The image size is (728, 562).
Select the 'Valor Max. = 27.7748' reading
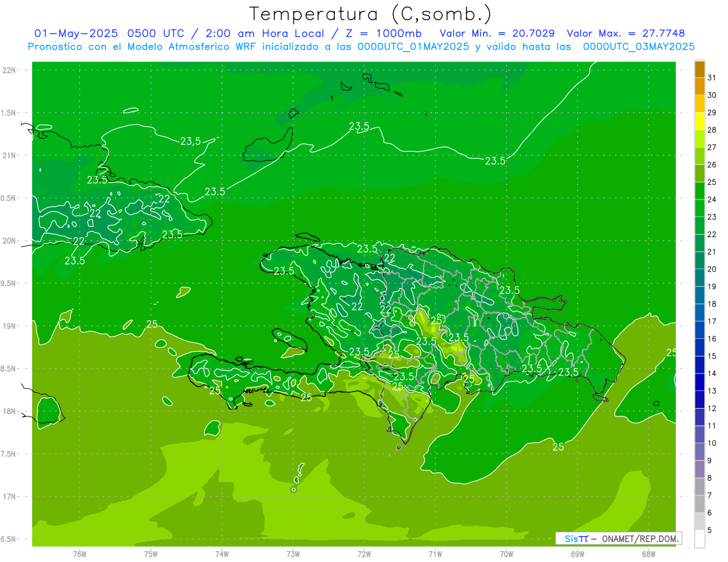pyautogui.click(x=625, y=33)
